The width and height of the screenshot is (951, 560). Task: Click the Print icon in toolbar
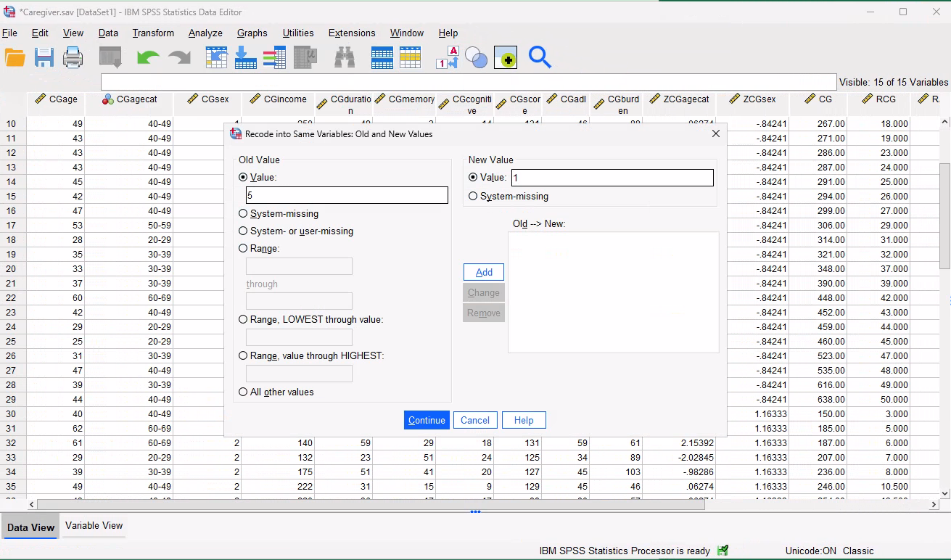tap(73, 57)
